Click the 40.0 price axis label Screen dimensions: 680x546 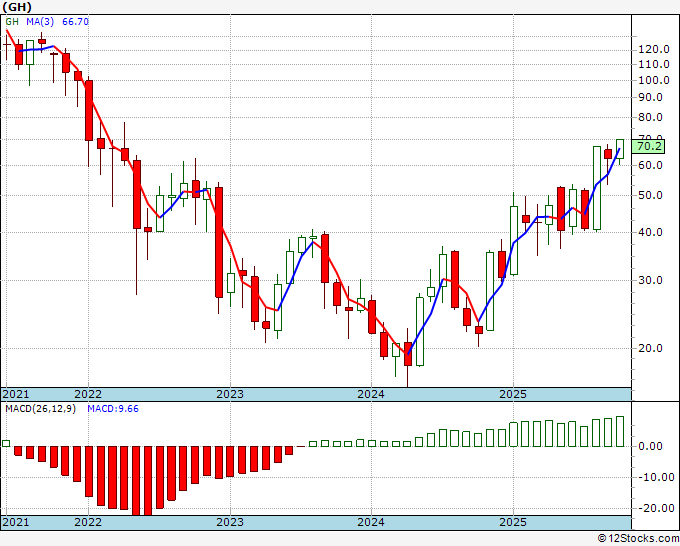click(651, 232)
